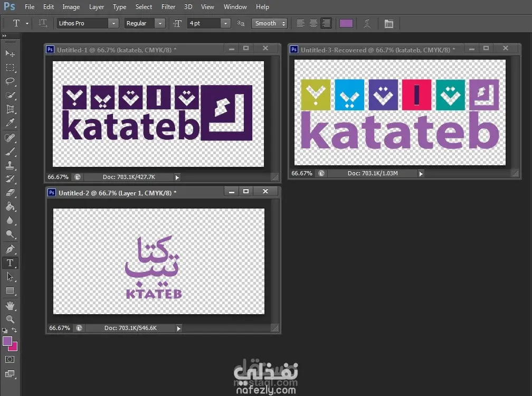
Task: Toggle the Character and Paragraph panels
Action: (389, 23)
